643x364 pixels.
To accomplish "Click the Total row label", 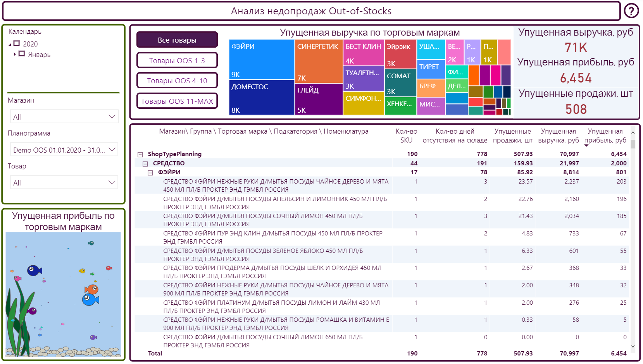I will tap(155, 353).
